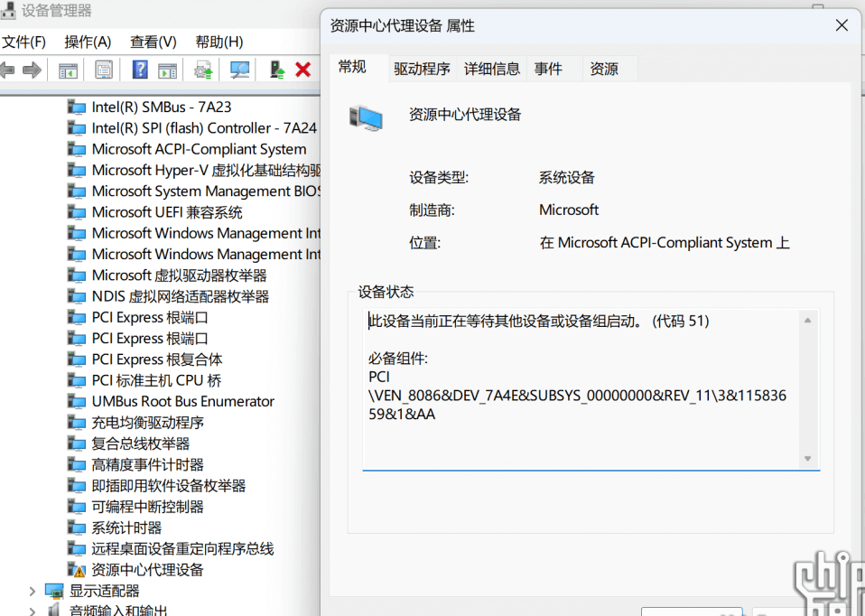The image size is (865, 616).
Task: Click the Back arrow in Device Manager toolbar
Action: click(x=6, y=70)
